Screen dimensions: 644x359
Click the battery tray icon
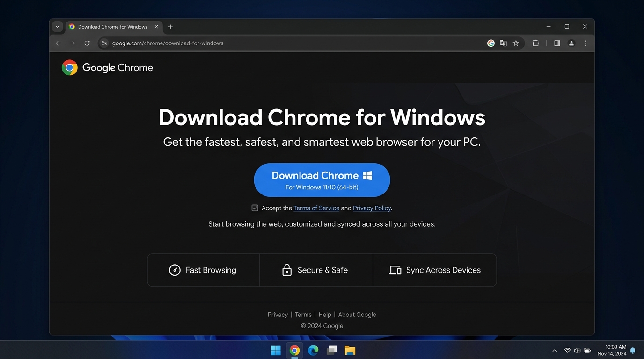click(x=587, y=351)
